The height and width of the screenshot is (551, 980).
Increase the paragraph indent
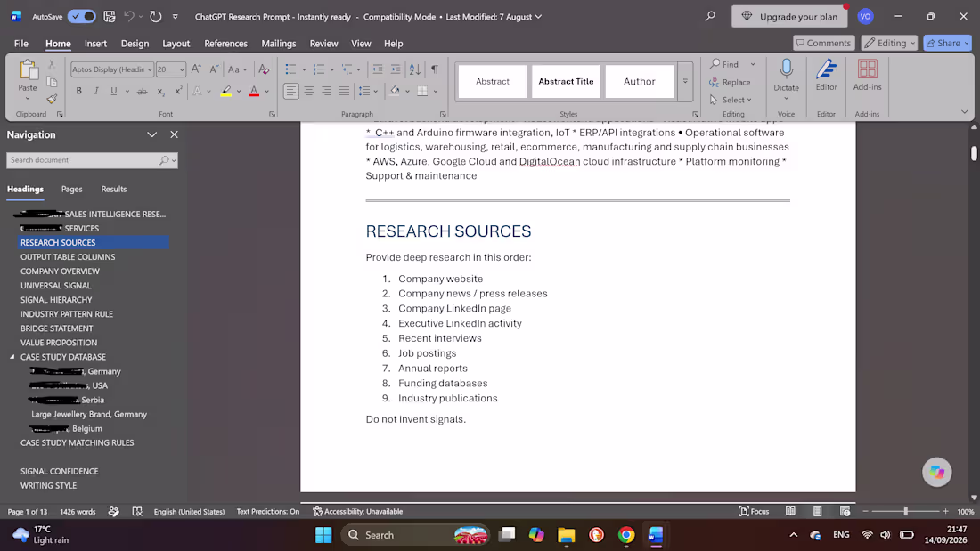[x=395, y=69]
